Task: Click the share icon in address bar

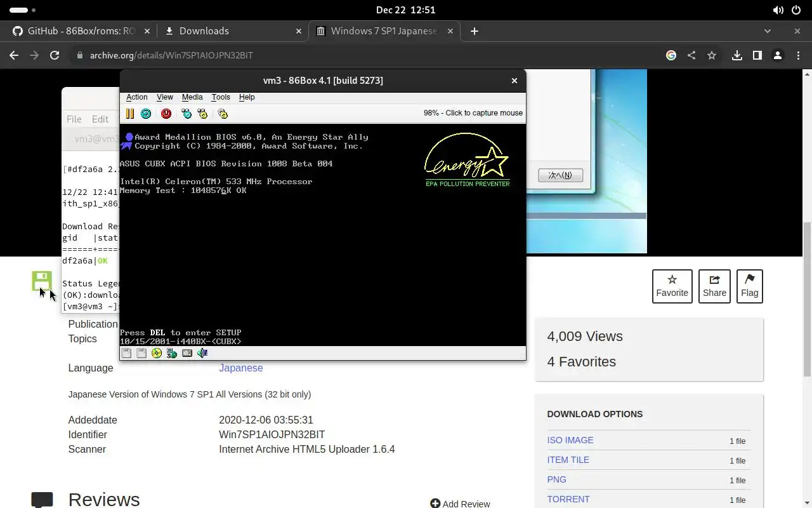Action: (x=691, y=55)
